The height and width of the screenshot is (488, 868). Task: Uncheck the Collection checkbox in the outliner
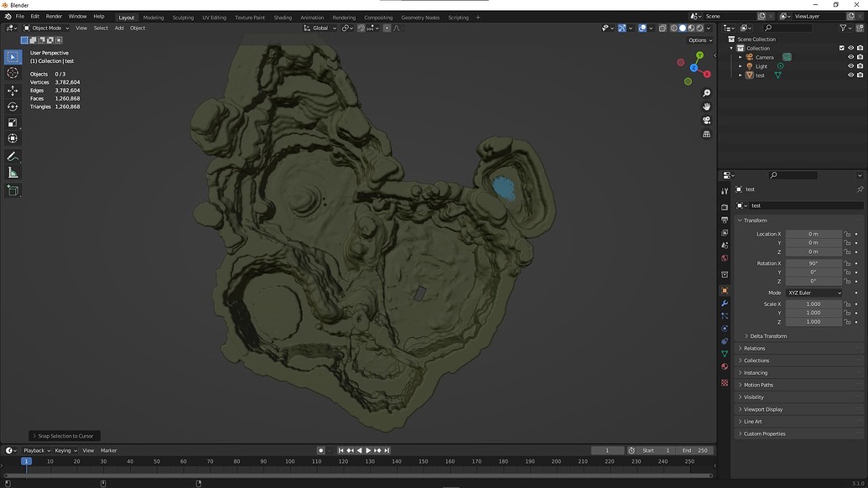pos(841,48)
